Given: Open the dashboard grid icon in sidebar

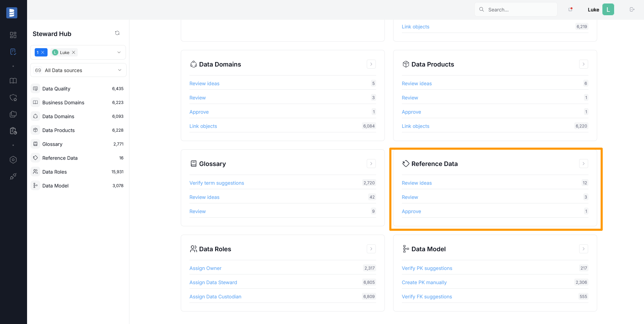Looking at the screenshot, I should (13, 35).
